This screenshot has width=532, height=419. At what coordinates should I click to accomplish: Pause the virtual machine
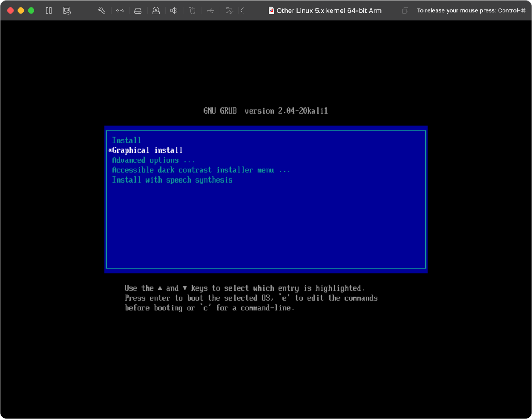coord(49,10)
